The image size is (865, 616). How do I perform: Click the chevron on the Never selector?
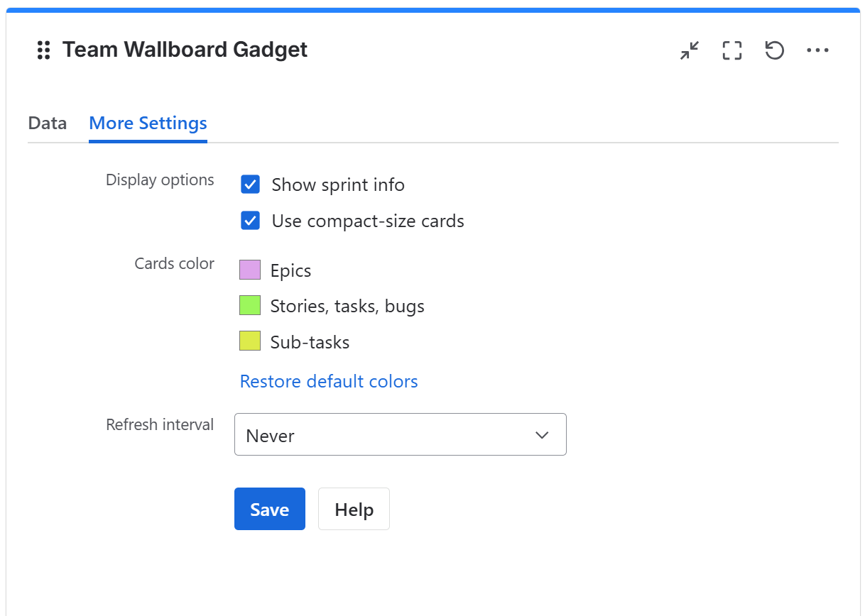541,434
